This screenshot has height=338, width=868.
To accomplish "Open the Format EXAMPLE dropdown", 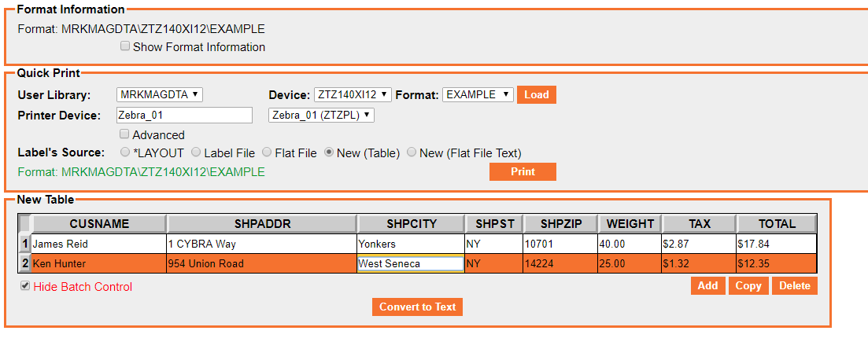I will pyautogui.click(x=478, y=94).
